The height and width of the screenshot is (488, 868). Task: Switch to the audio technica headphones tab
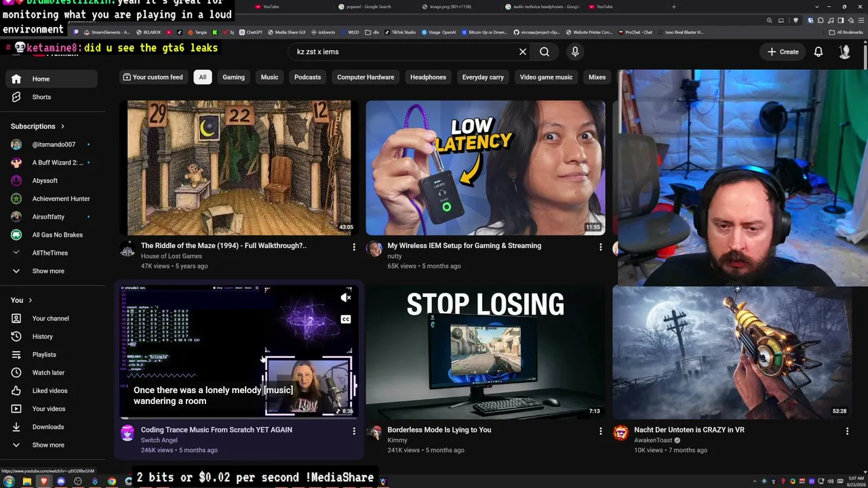pyautogui.click(x=542, y=7)
